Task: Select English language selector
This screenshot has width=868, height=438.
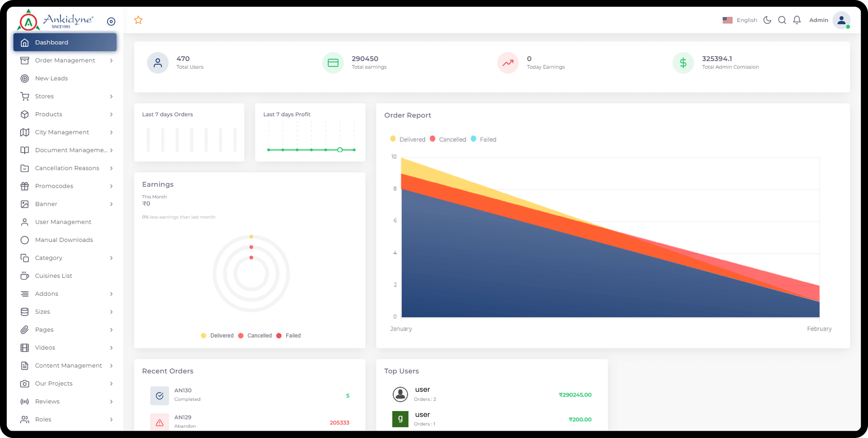Action: pos(740,20)
